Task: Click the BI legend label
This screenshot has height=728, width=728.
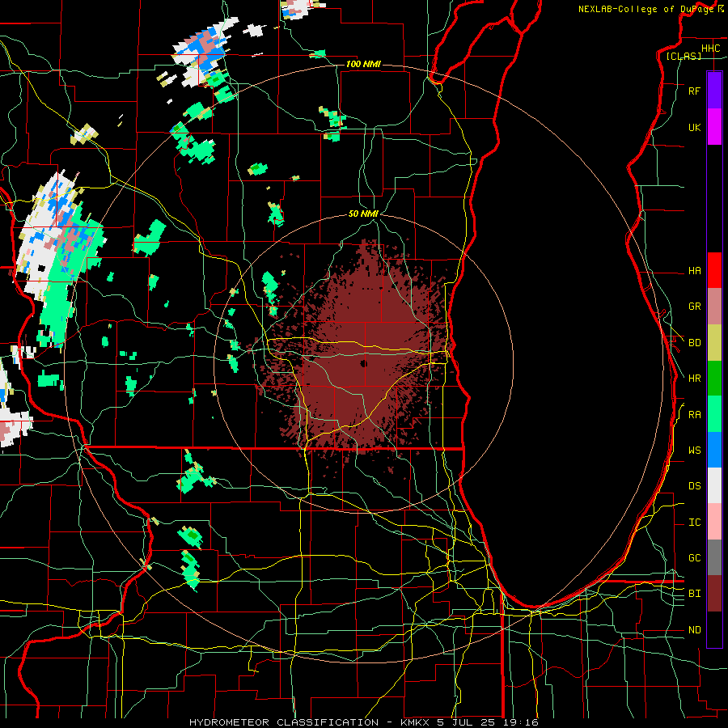Action: (695, 594)
